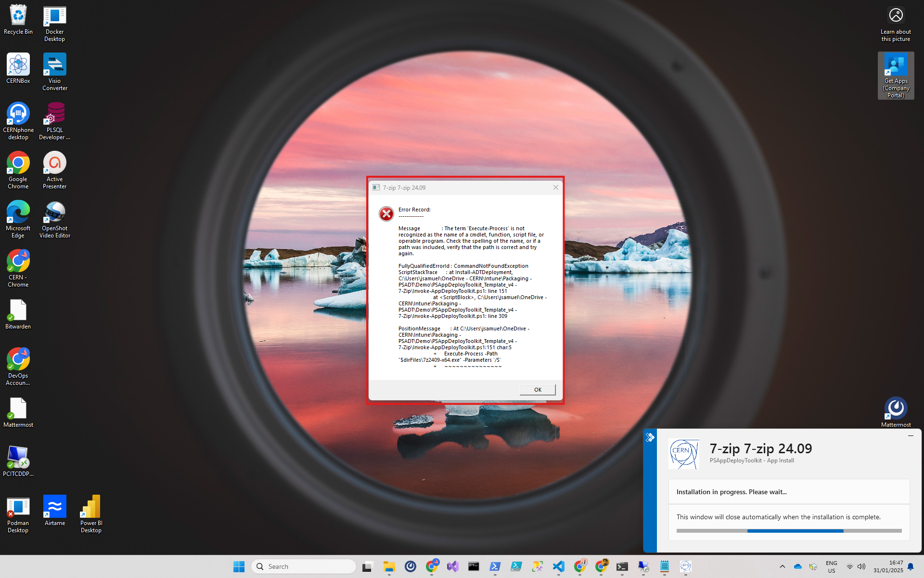Launch Airtame desktop shortcut

[x=54, y=511]
